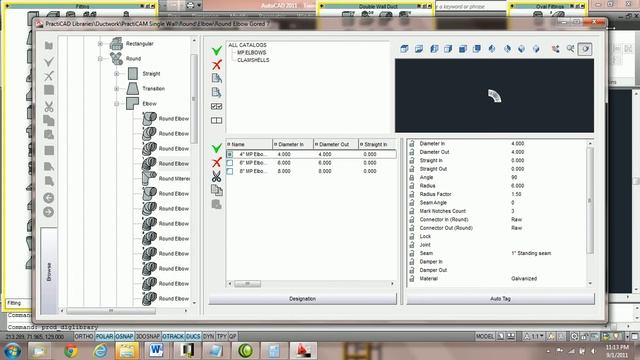This screenshot has width=640, height=360.
Task: Select the MP ELBOWS catalog
Action: tap(251, 53)
